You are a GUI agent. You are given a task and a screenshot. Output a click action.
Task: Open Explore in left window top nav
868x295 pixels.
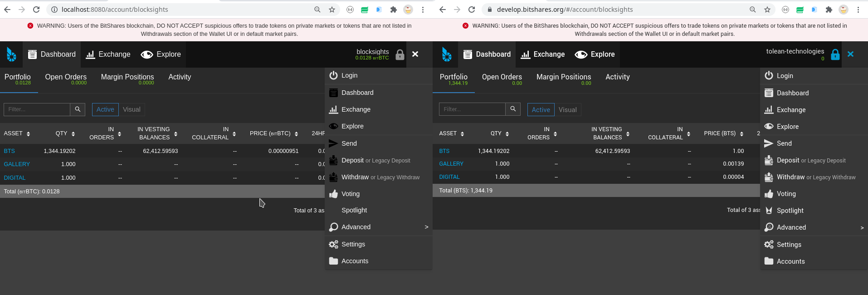161,54
